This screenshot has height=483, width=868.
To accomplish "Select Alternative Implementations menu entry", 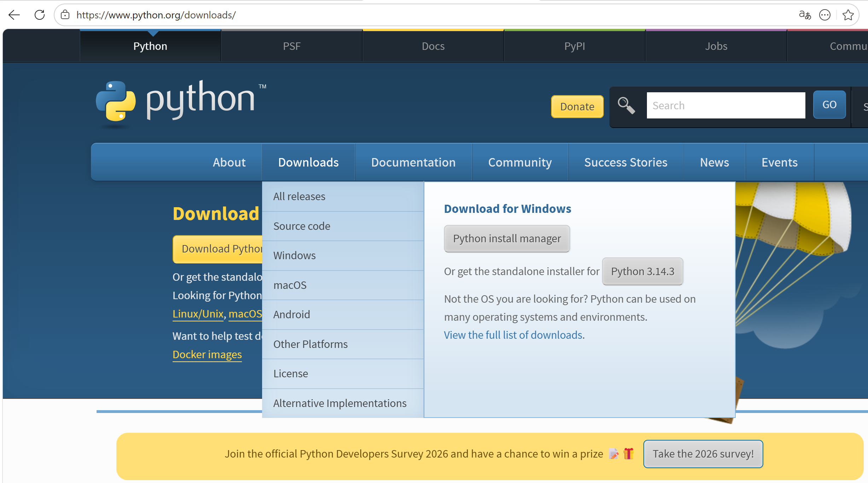I will tap(340, 403).
